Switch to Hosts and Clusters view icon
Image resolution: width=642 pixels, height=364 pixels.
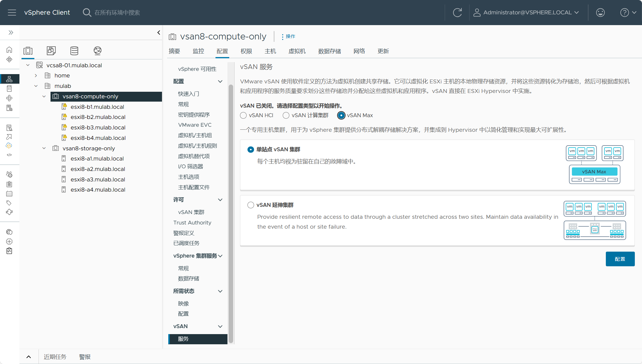[x=28, y=51]
